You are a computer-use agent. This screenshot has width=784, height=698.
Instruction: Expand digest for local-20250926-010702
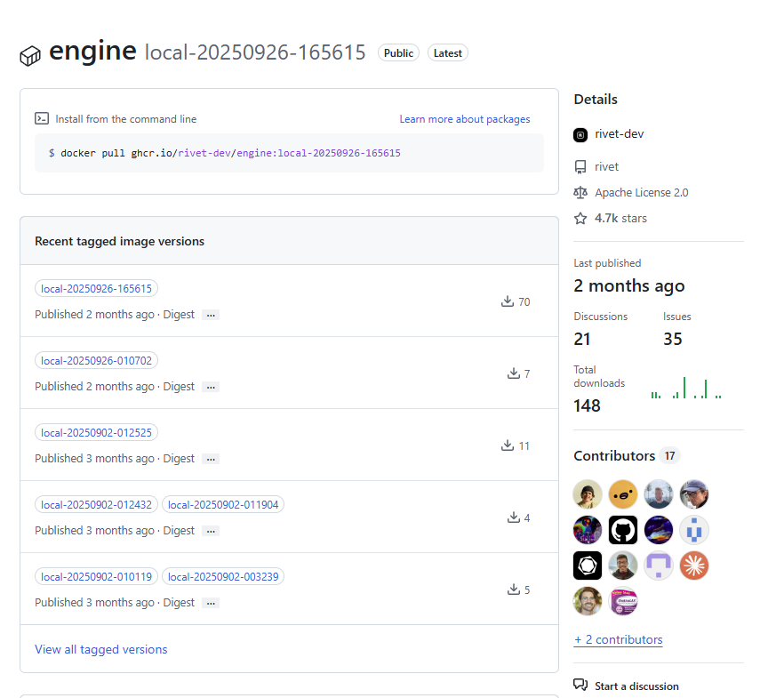click(211, 387)
